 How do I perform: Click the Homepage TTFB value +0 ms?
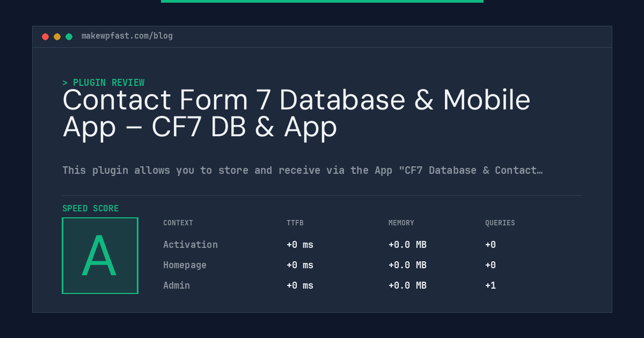coord(300,265)
